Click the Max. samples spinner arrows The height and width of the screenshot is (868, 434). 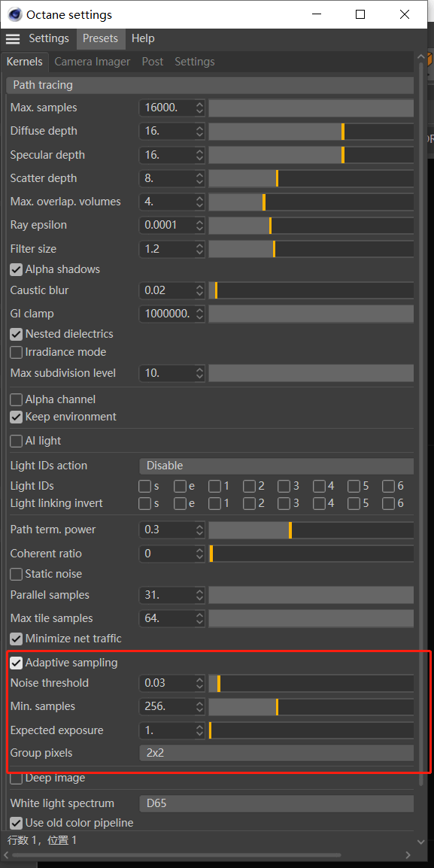[x=200, y=108]
